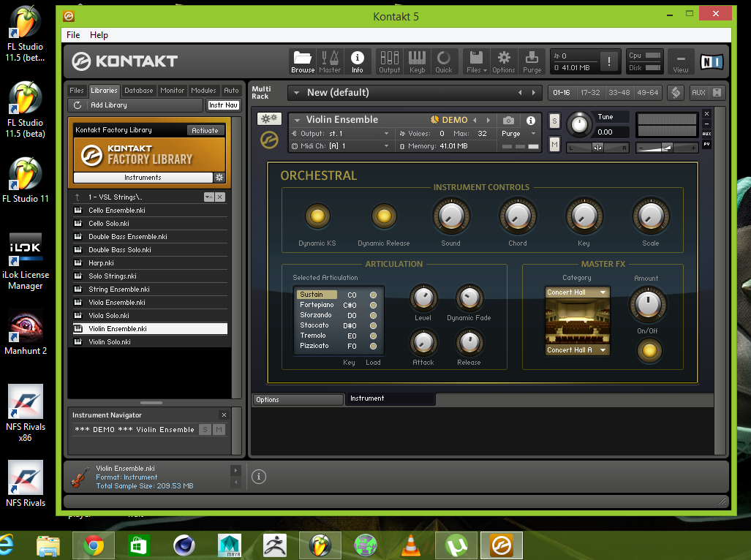Open the Files save menu icon
Screen dimensions: 751x560
tap(476, 61)
